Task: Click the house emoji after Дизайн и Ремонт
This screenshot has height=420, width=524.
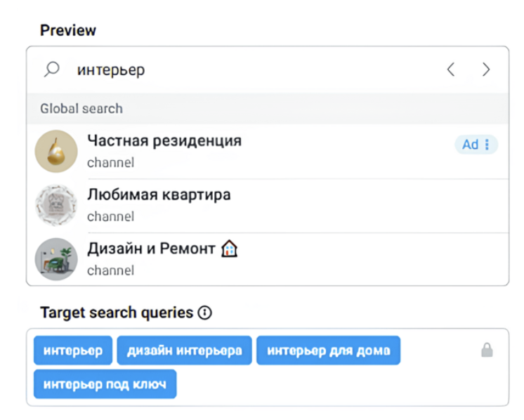Action: coord(229,249)
